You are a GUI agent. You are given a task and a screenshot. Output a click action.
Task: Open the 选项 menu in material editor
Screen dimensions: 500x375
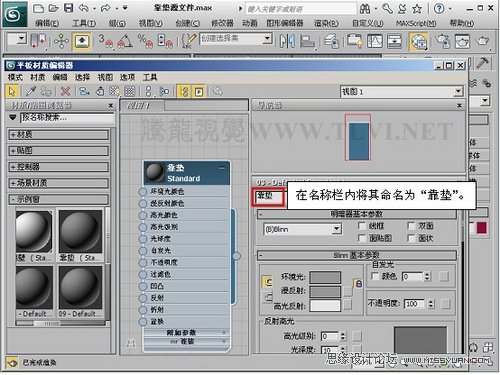(x=127, y=77)
